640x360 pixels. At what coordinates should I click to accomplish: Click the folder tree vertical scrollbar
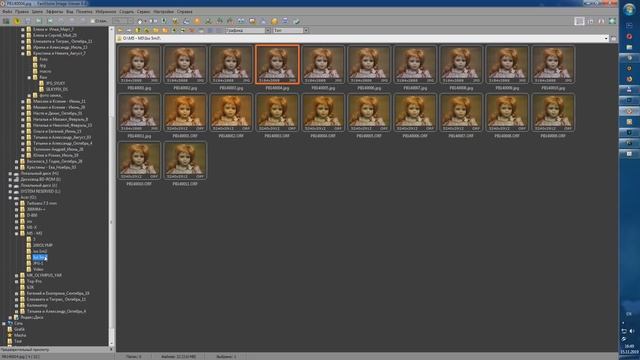pos(112,186)
